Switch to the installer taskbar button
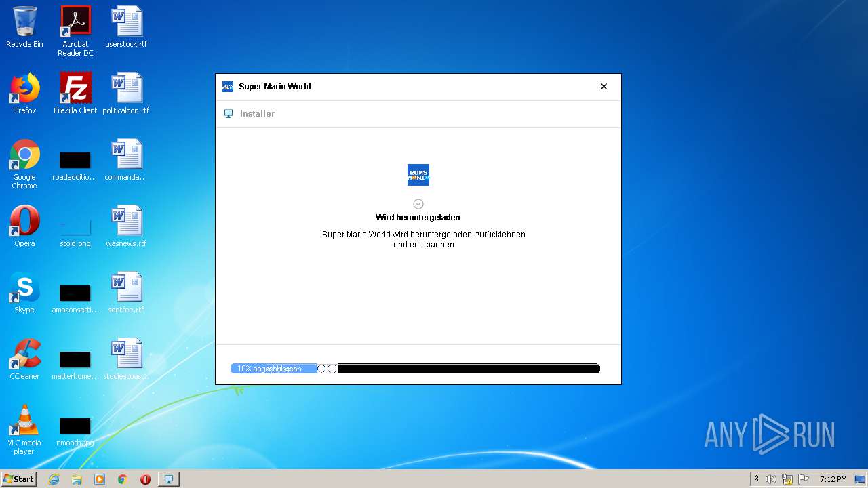 pyautogui.click(x=168, y=479)
